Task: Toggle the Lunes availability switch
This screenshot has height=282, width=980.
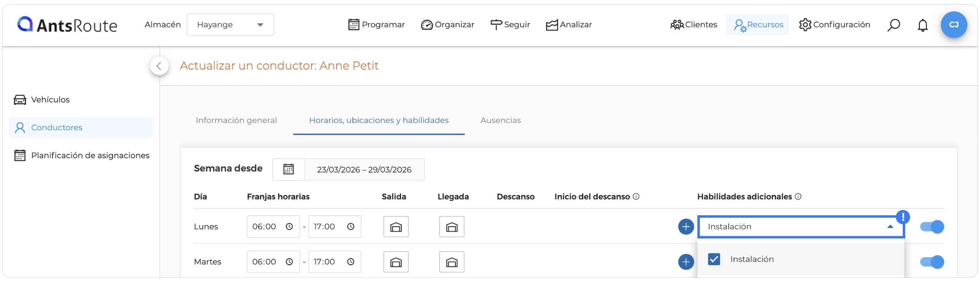Action: (932, 227)
